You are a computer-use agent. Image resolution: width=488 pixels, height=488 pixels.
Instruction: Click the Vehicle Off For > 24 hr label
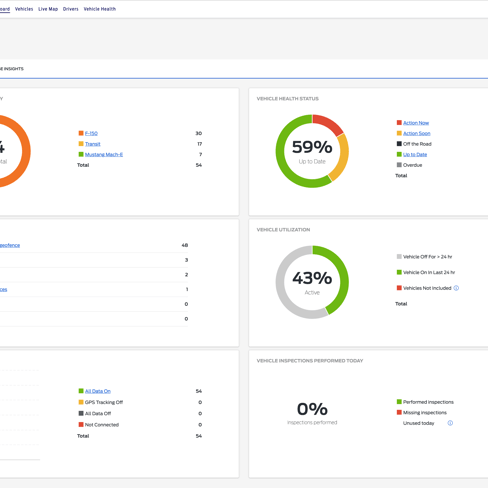[428, 257]
